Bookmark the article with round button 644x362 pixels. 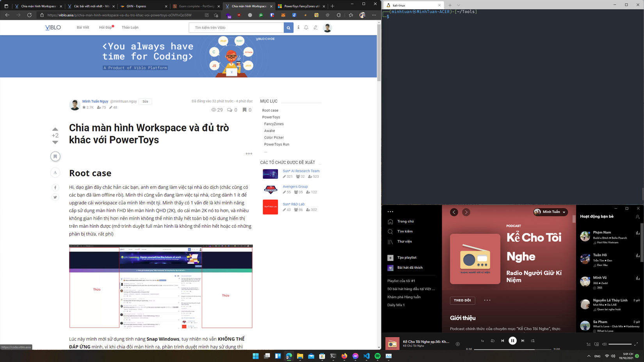pyautogui.click(x=55, y=156)
